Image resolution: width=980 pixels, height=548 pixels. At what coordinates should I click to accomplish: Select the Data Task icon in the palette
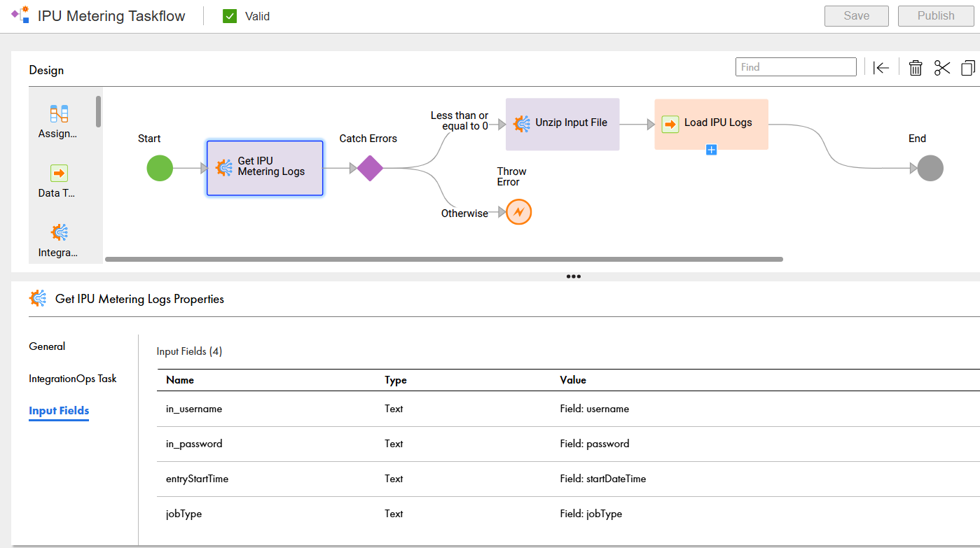[59, 173]
